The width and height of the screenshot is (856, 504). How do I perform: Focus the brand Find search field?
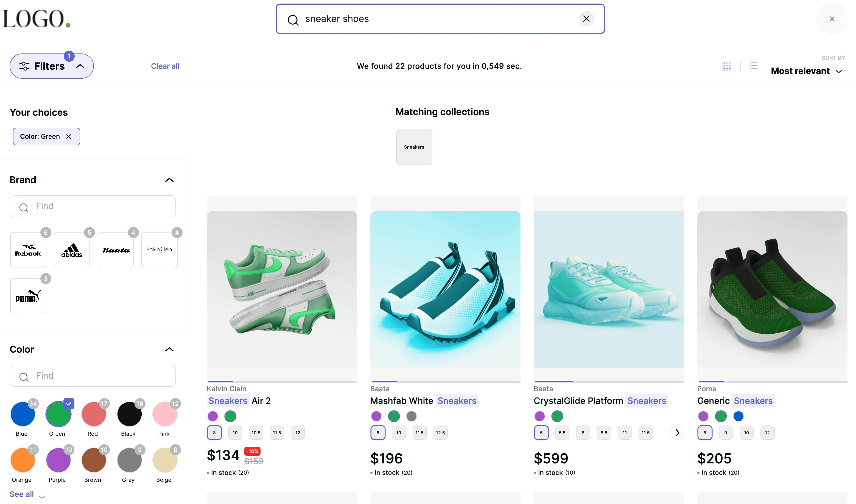coord(93,206)
